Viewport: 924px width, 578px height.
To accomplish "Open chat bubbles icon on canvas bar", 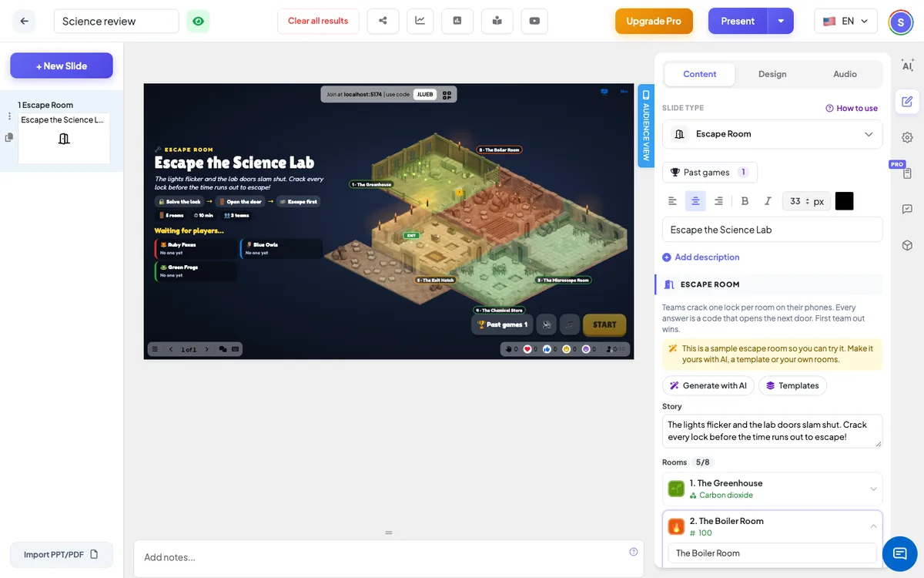I will coord(223,349).
